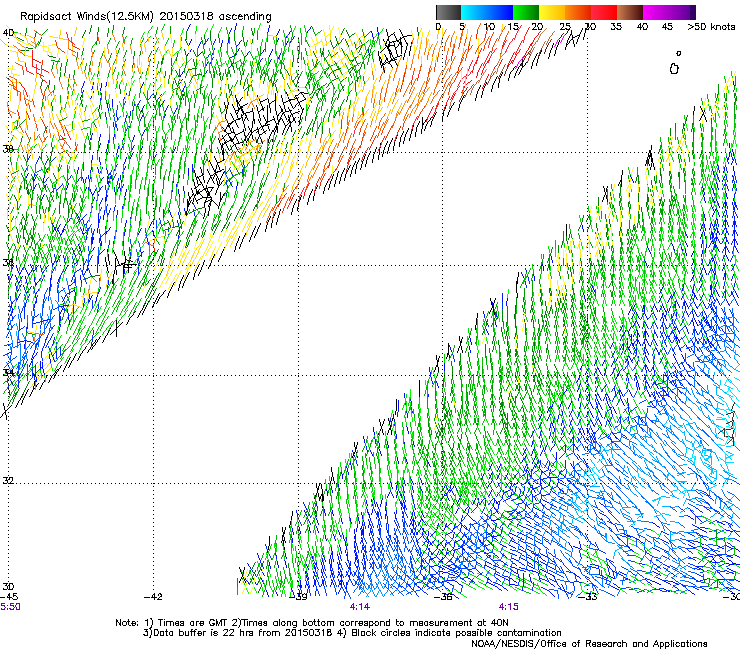740x650 pixels.
Task: Click the 'Times are GMT' note line
Action: (312, 623)
